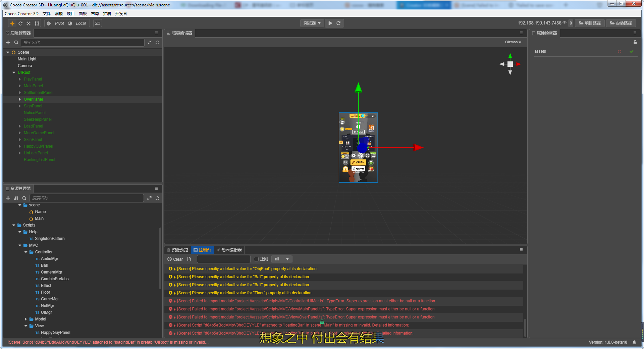Viewport: 644px width, 349px height.
Task: Click the hierarchy search type icon
Action: 16,43
